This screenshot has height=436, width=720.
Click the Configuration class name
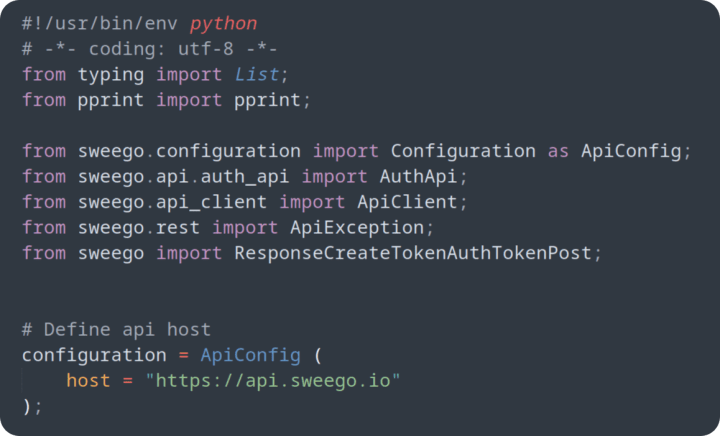point(463,151)
